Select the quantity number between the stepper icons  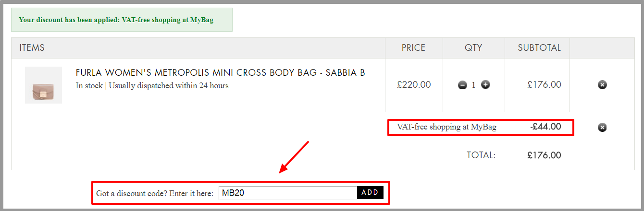point(473,85)
